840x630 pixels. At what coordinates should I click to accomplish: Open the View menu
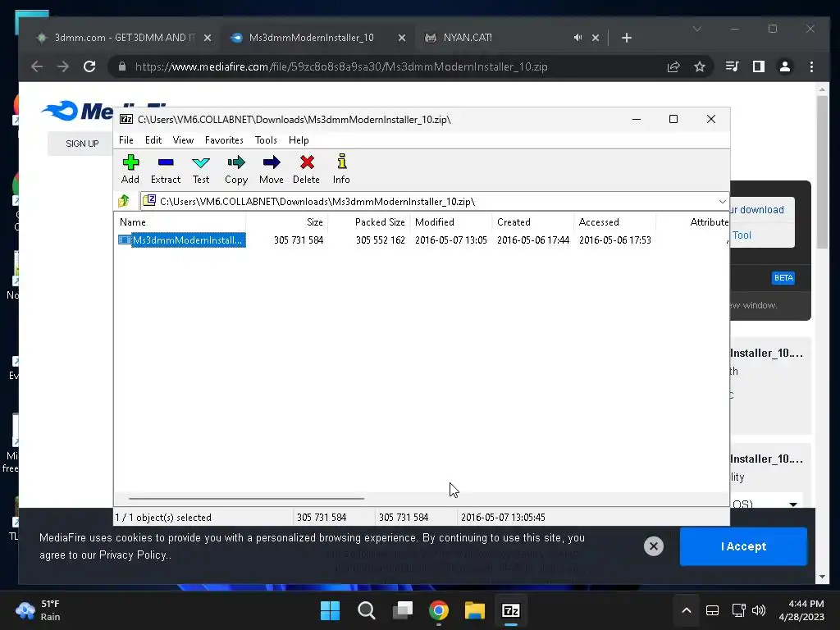click(183, 139)
